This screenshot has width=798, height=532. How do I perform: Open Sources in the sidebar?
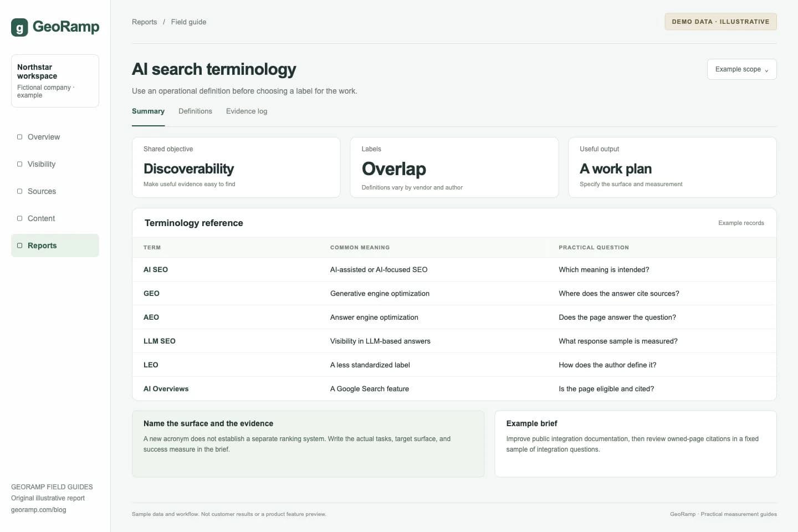click(55, 191)
